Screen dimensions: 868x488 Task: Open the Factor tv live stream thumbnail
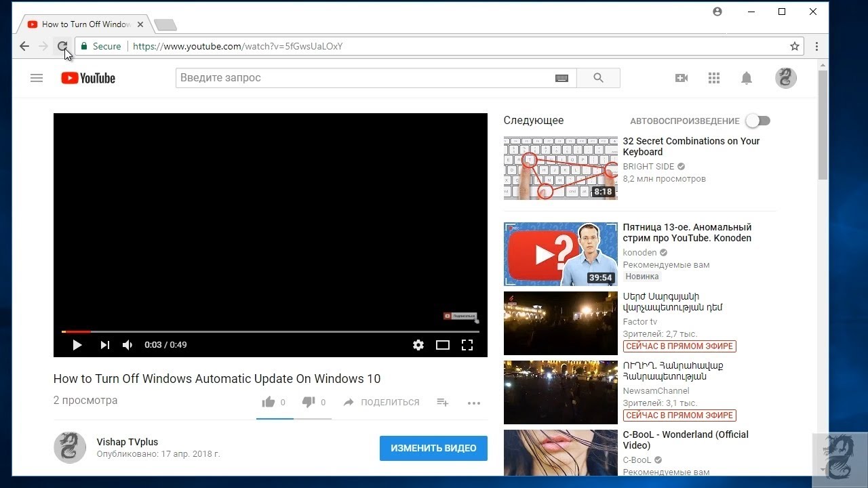pyautogui.click(x=561, y=323)
